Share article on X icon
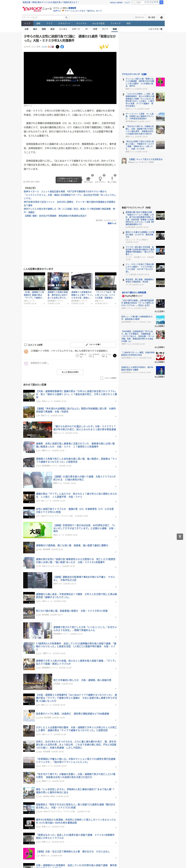186x868 pixels. pyautogui.click(x=57, y=47)
